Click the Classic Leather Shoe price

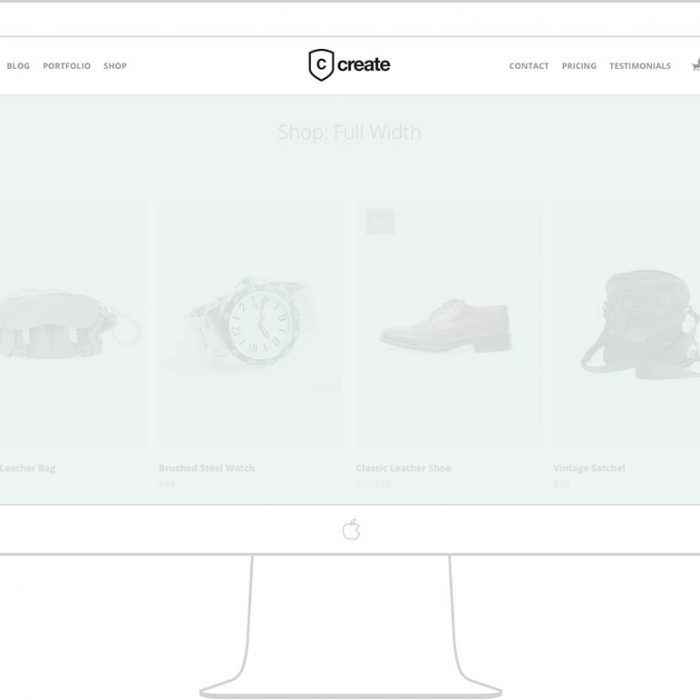click(373, 484)
